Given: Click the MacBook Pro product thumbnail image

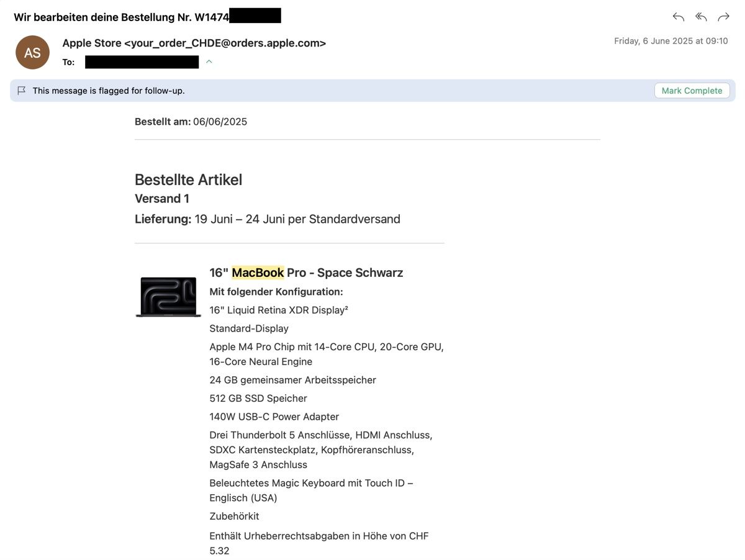Looking at the screenshot, I should coord(168,297).
